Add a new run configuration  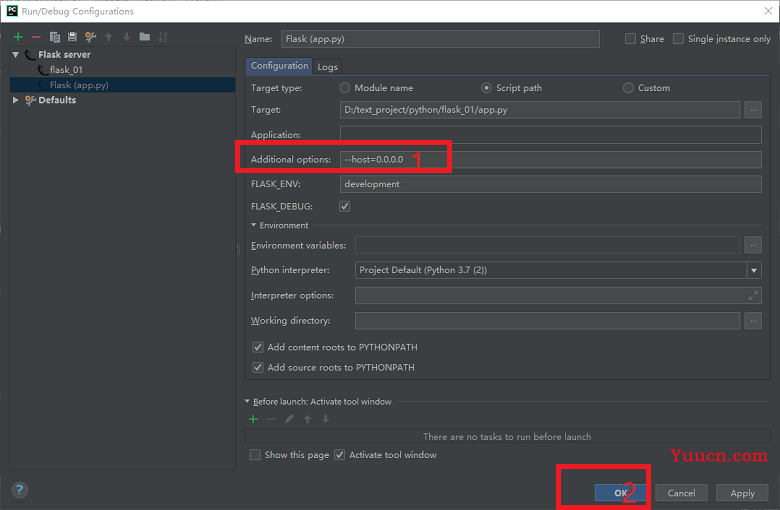point(18,37)
